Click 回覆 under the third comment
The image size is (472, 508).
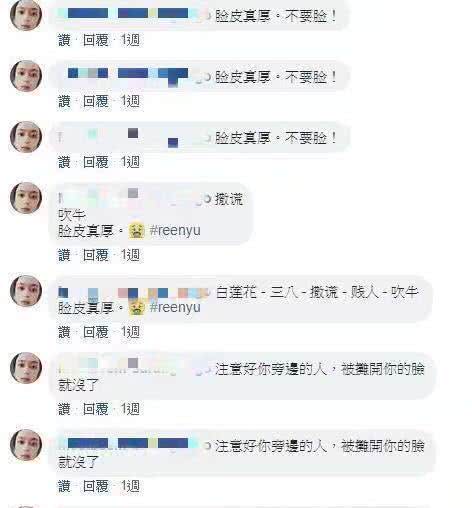click(x=96, y=162)
